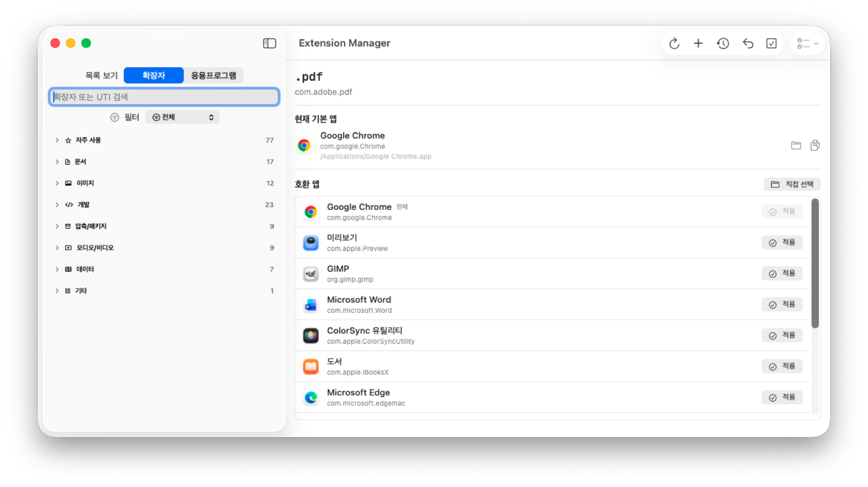Switch to the 응용프로그램 tab

(214, 75)
